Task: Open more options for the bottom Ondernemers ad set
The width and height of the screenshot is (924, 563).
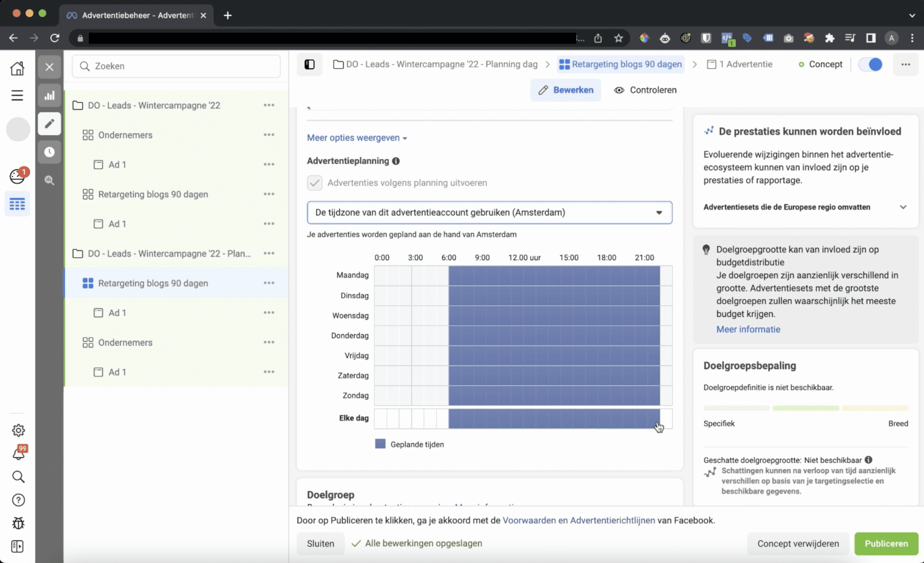Action: click(x=269, y=342)
